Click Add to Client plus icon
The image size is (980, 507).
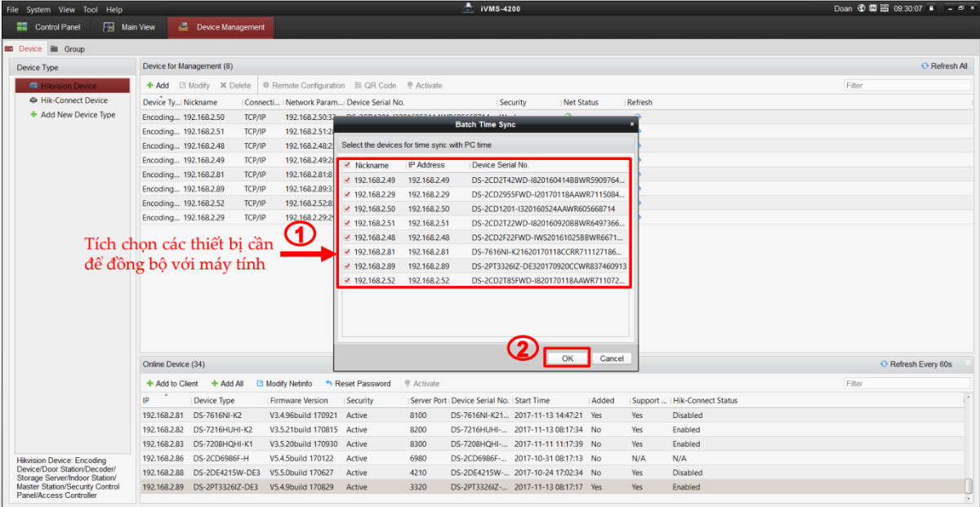coord(150,384)
